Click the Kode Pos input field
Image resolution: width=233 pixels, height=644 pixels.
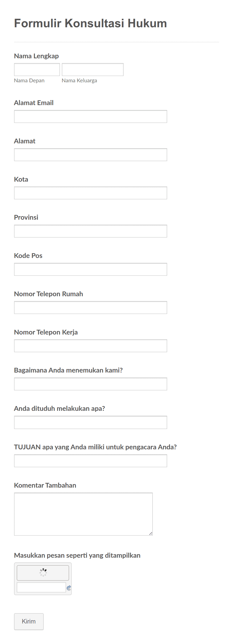tap(90, 269)
